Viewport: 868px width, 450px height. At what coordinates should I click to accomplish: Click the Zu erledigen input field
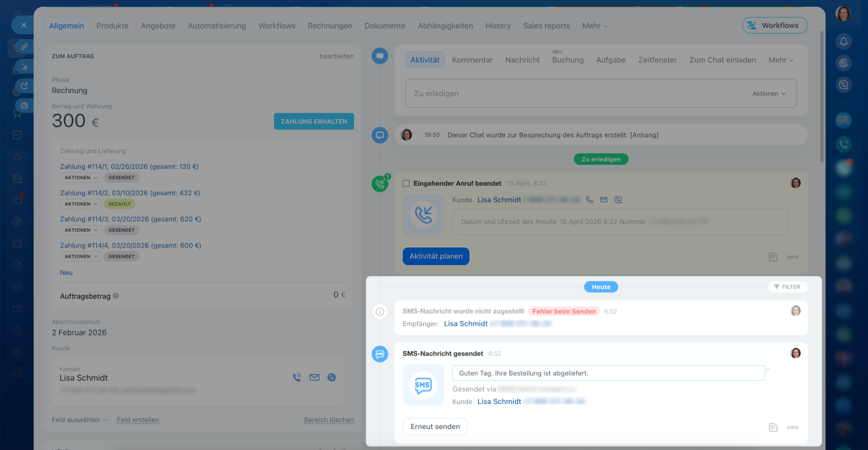click(x=601, y=94)
